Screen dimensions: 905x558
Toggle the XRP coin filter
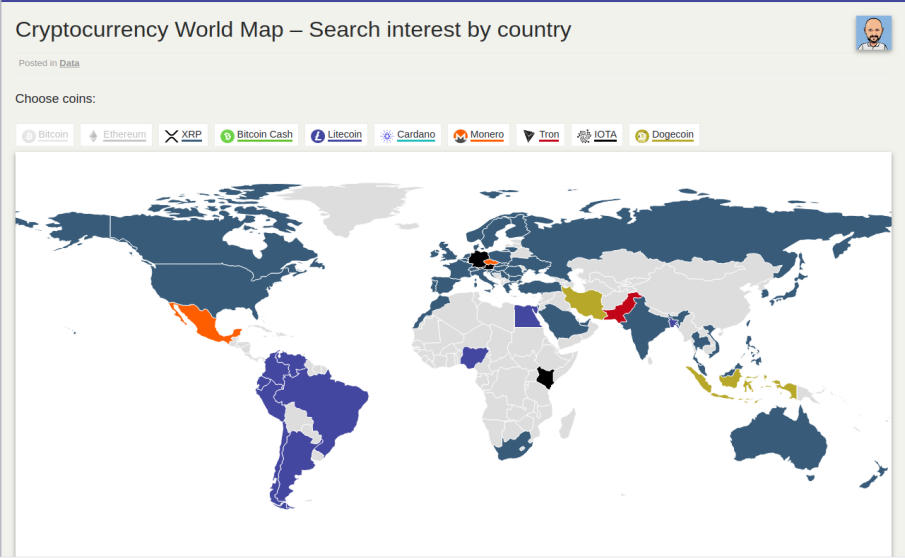click(x=183, y=135)
